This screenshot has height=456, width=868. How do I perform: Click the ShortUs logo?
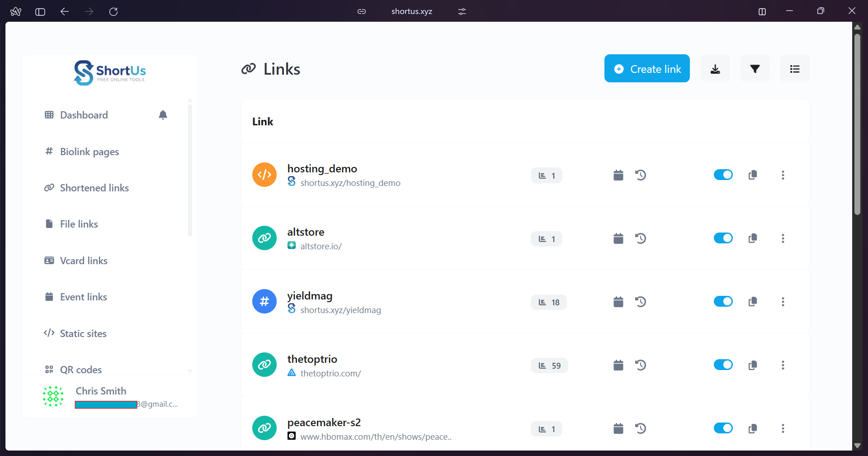[x=109, y=72]
